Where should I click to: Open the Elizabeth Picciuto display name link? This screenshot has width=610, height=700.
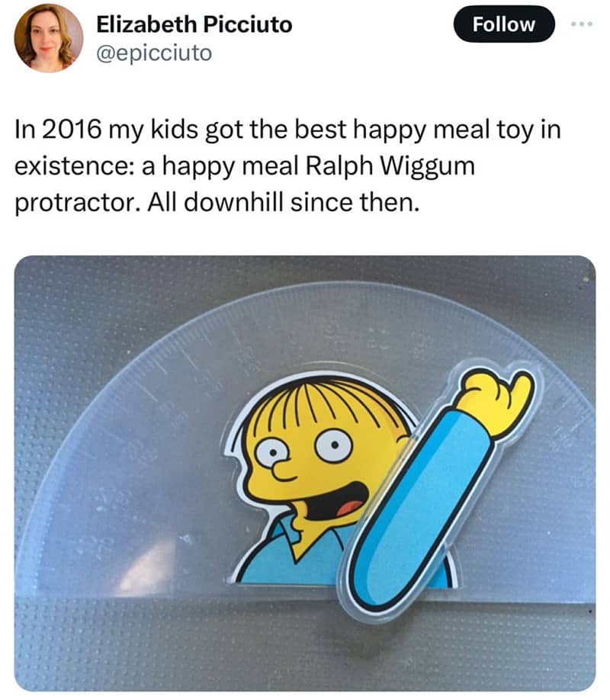pos(194,24)
